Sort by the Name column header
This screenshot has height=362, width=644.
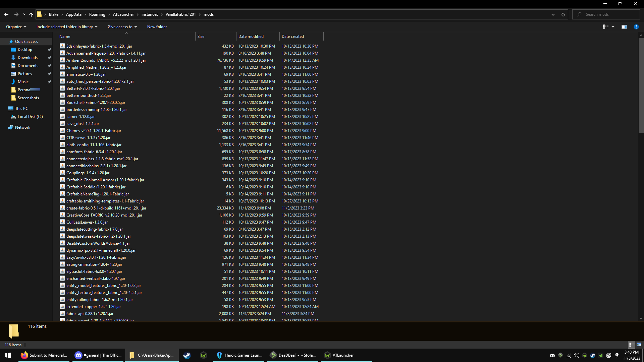point(126,37)
